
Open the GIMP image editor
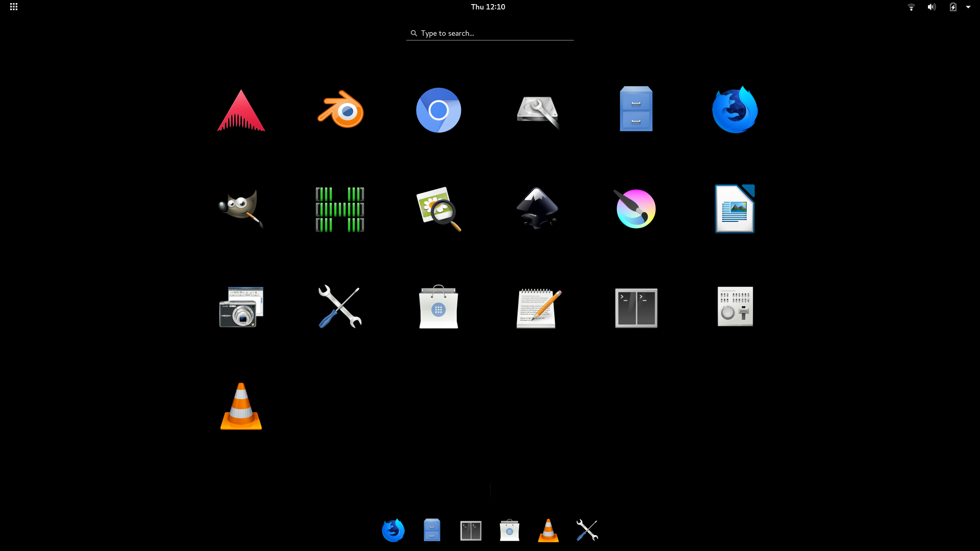pos(241,209)
